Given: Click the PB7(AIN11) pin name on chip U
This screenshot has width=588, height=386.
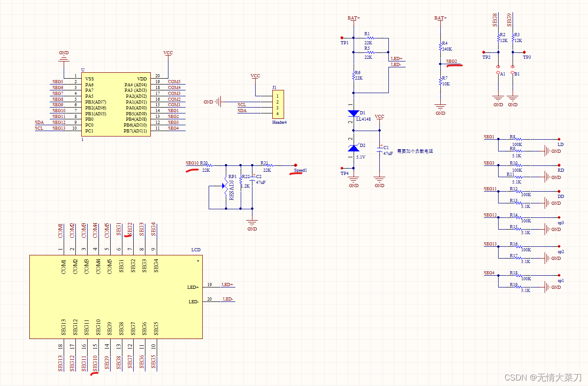Looking at the screenshot, I should 135,131.
